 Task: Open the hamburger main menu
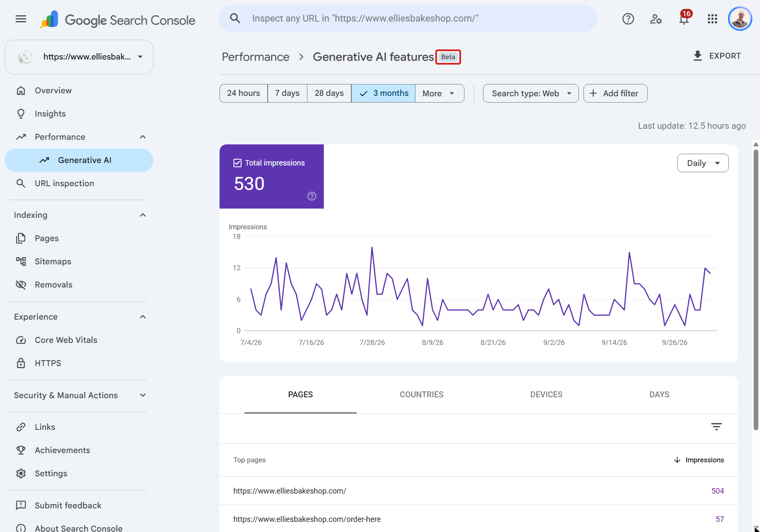pyautogui.click(x=21, y=19)
